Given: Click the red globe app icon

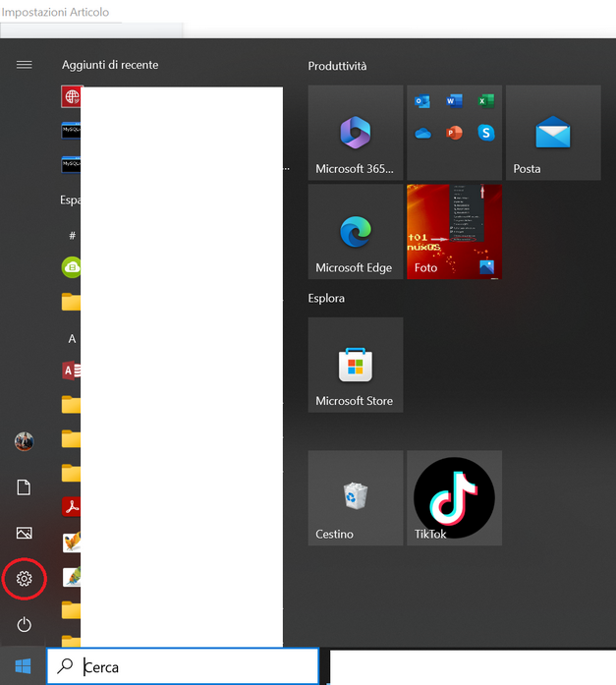Looking at the screenshot, I should click(x=71, y=96).
